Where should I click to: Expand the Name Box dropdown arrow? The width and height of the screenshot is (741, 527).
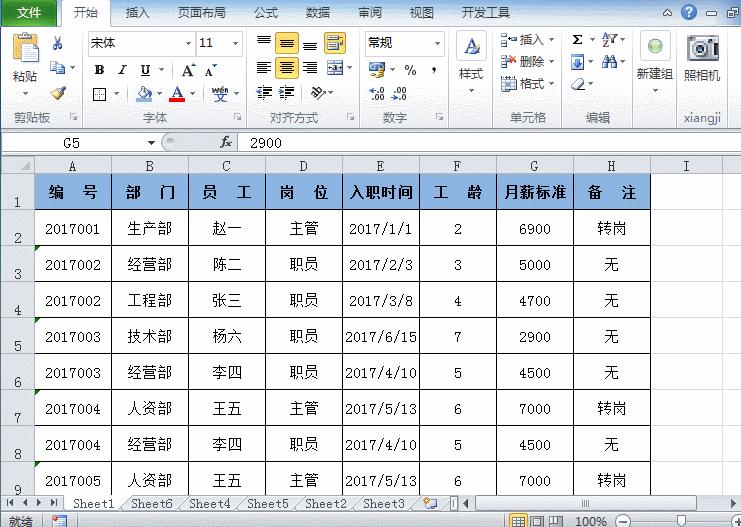tap(151, 143)
